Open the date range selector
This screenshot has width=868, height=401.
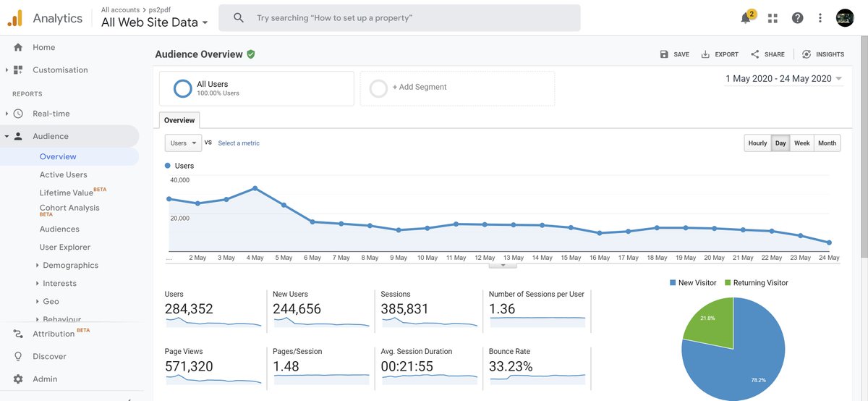point(784,78)
